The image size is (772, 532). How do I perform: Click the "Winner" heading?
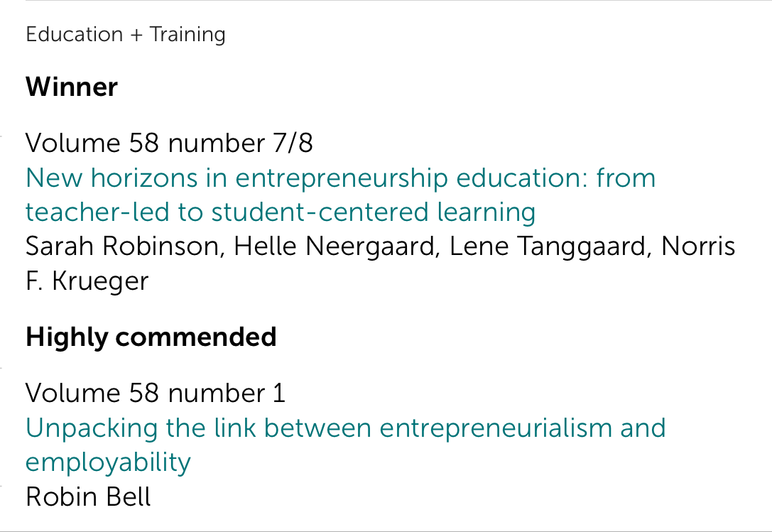[x=72, y=87]
